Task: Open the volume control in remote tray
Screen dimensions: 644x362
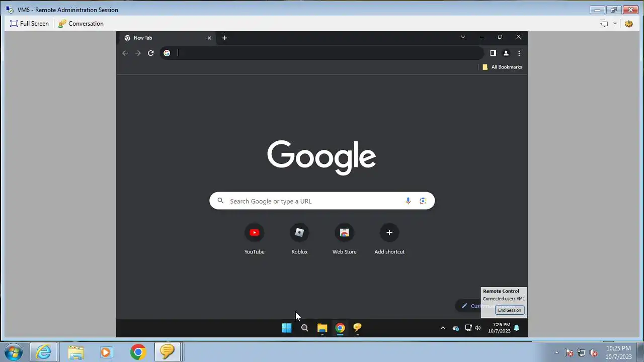Action: click(x=478, y=328)
